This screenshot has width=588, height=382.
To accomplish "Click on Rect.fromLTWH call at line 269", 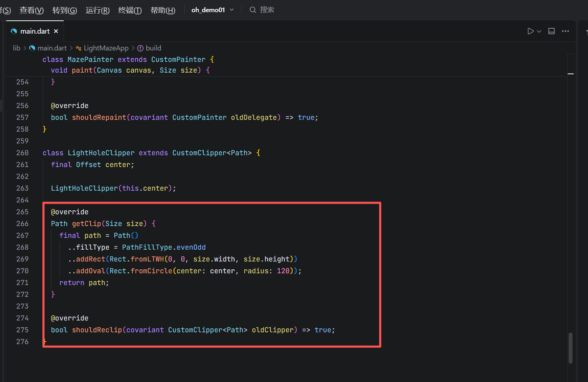I will (x=137, y=259).
